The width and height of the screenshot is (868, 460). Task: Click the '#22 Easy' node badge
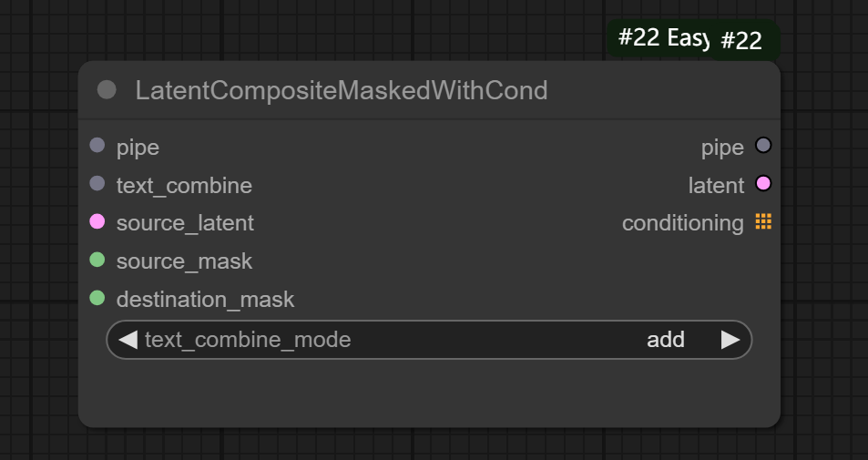pos(661,38)
